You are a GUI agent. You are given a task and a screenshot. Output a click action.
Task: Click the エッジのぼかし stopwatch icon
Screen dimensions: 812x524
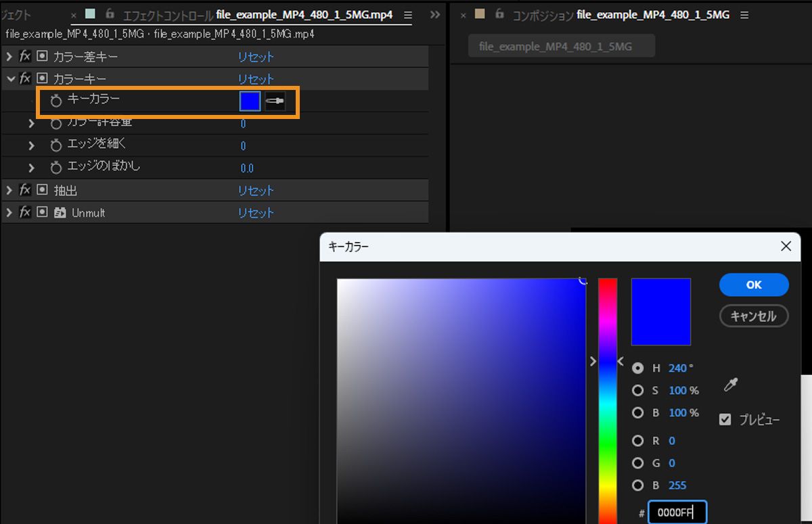point(56,167)
